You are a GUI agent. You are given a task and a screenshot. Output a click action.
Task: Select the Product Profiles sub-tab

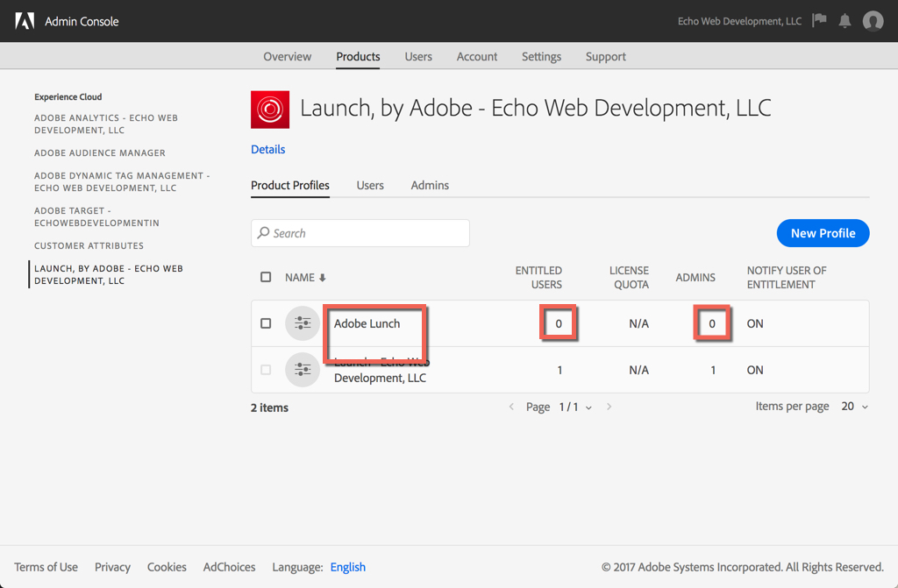[289, 186]
